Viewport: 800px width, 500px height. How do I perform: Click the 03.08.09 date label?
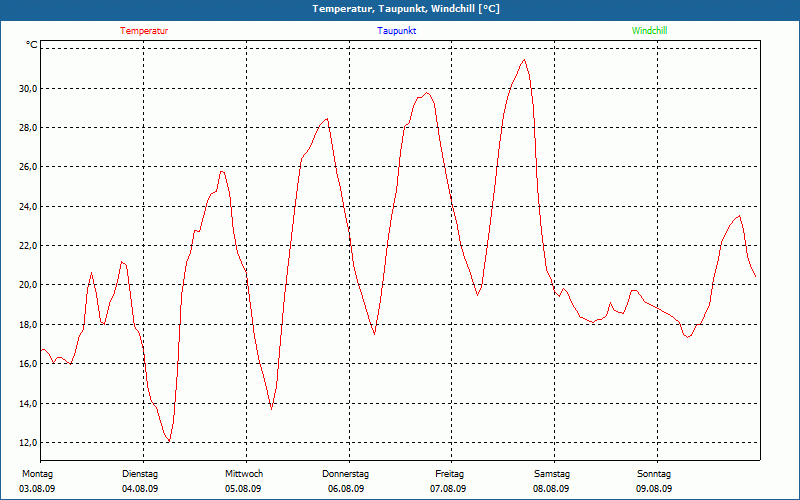(x=37, y=489)
